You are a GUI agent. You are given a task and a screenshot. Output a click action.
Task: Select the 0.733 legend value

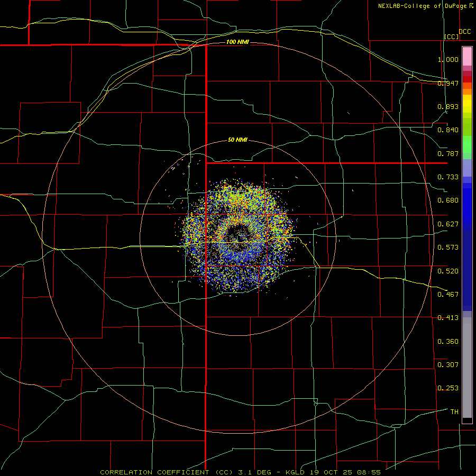[448, 177]
